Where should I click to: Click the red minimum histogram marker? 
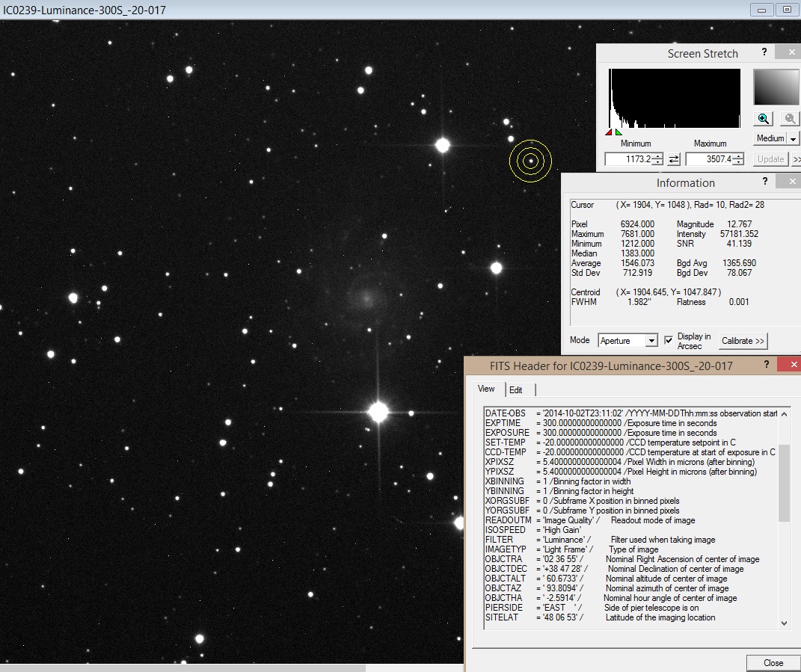pos(610,132)
